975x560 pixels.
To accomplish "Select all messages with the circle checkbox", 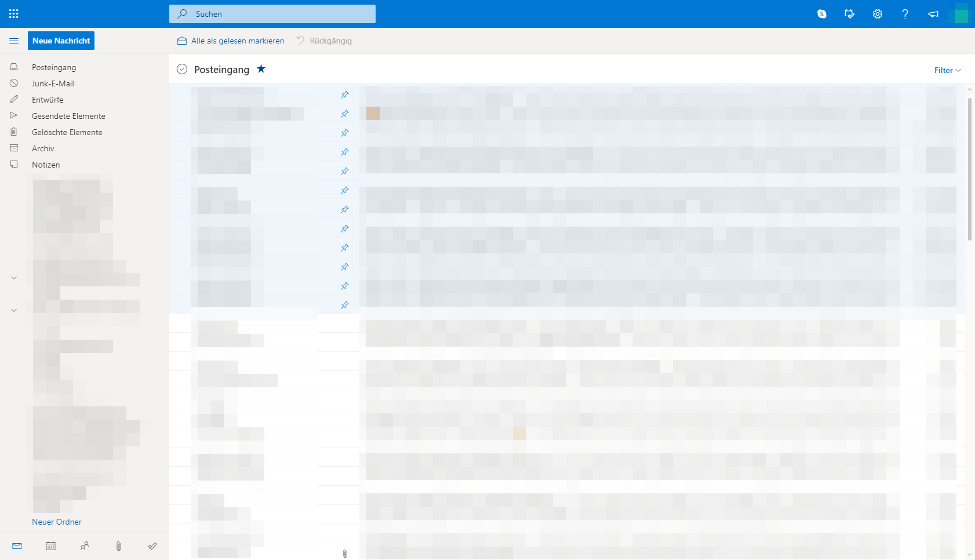I will pyautogui.click(x=181, y=68).
